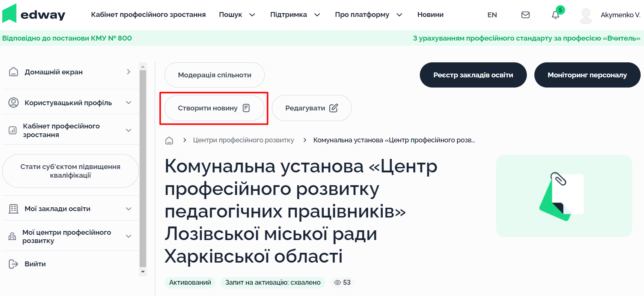Click Запит на активацію: схвалено badge
The image size is (644, 296).
[x=273, y=282]
